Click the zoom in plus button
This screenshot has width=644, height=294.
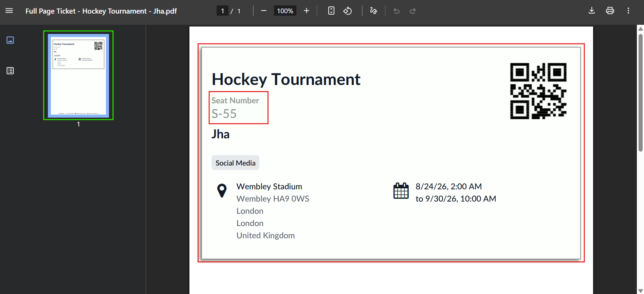307,11
